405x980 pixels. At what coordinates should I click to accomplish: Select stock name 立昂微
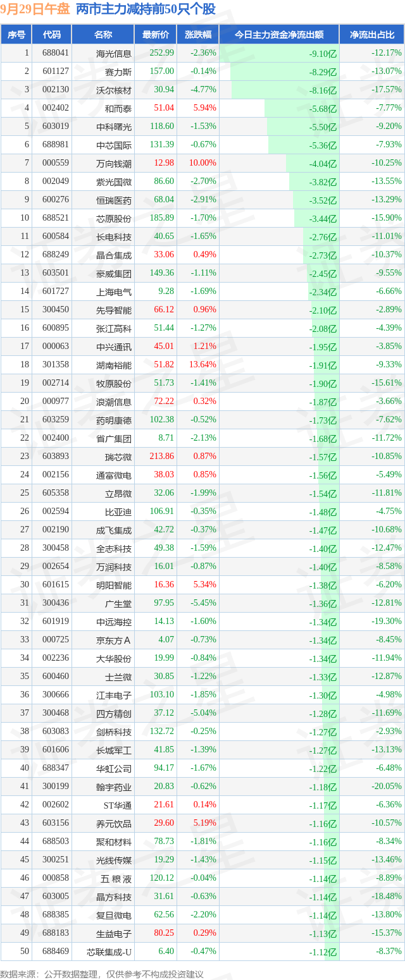click(x=118, y=493)
